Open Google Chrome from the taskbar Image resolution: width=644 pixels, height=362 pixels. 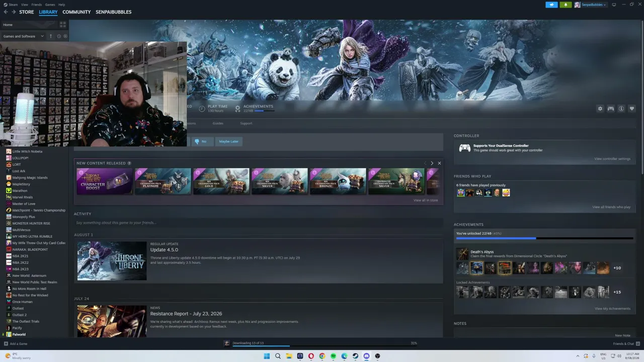tap(322, 356)
